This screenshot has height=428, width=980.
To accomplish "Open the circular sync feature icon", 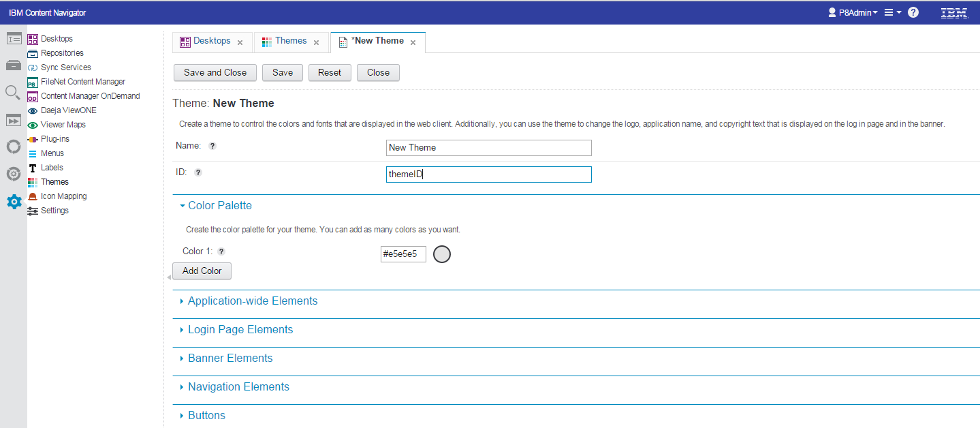I will [x=14, y=147].
